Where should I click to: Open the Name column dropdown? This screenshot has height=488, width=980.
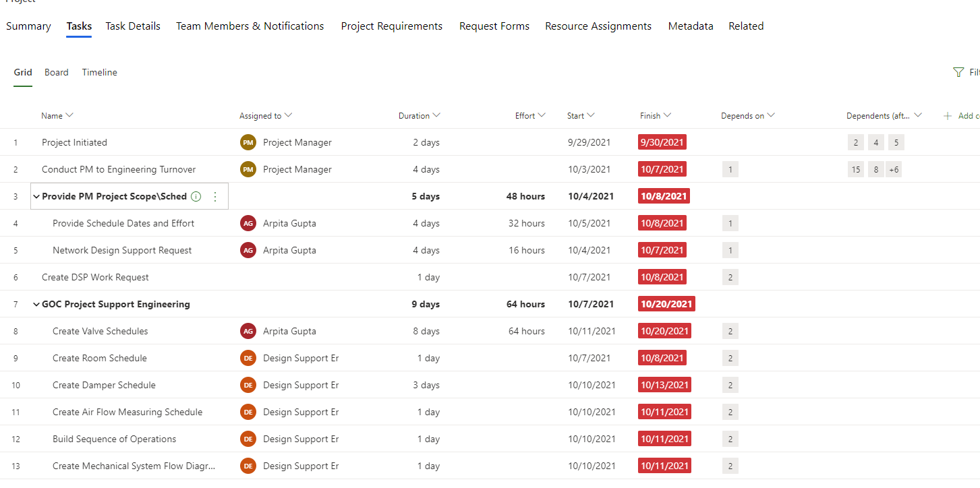click(x=69, y=115)
